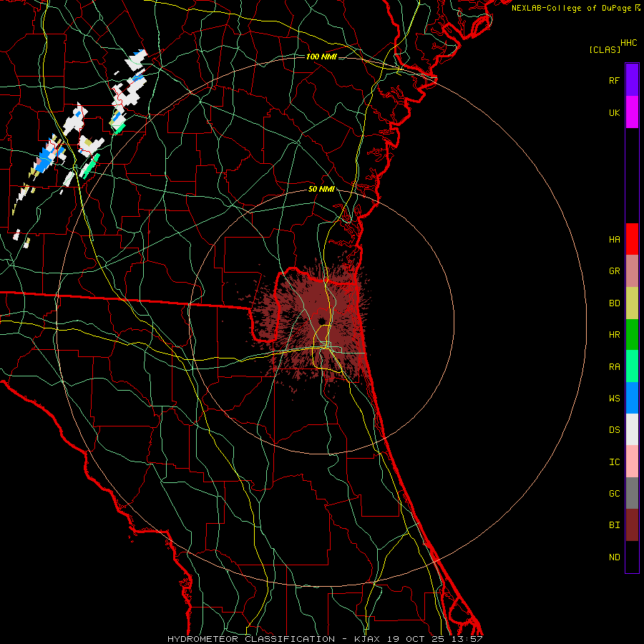Screen dimensions: 644x644
Task: Click the RF purple legend swatch
Action: pyautogui.click(x=632, y=79)
